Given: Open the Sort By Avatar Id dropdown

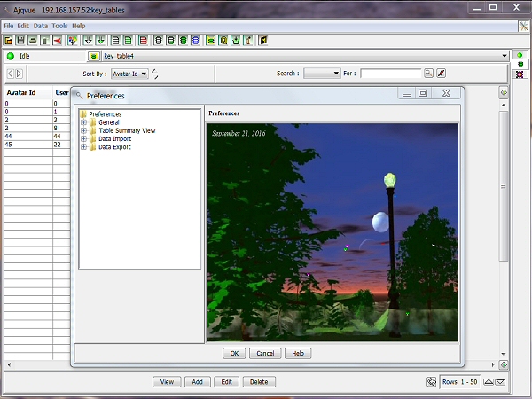Looking at the screenshot, I should [x=129, y=74].
